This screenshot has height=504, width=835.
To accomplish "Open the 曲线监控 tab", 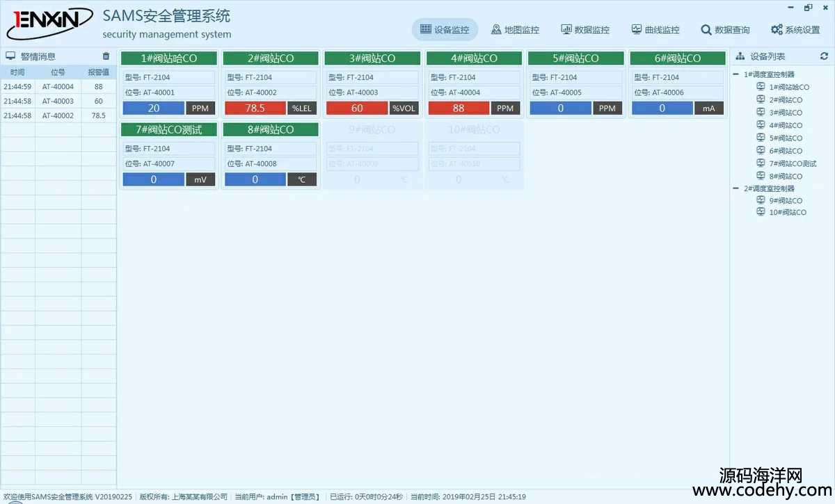I will click(655, 30).
